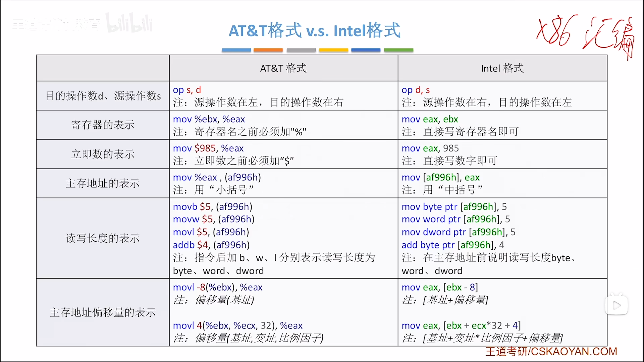
Task: Click the "Intel 格式" column header
Action: tap(502, 68)
